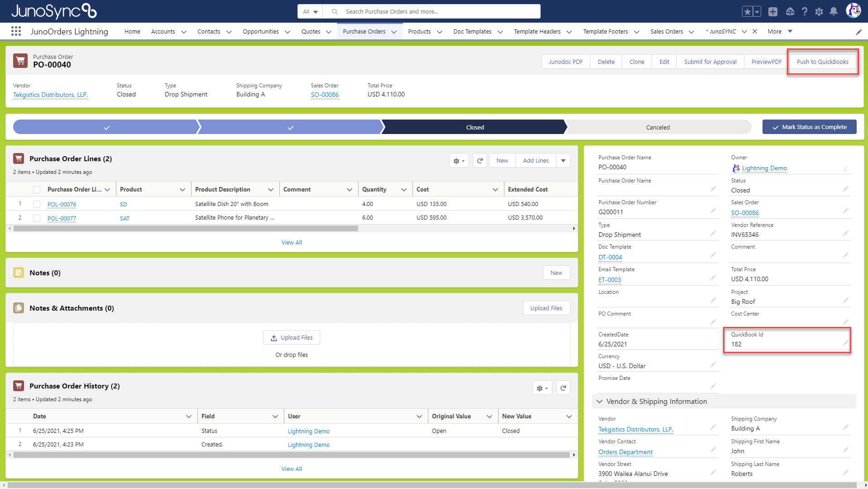Click the Search Purchase Orders field
Image resolution: width=868 pixels, height=489 pixels.
pos(435,11)
